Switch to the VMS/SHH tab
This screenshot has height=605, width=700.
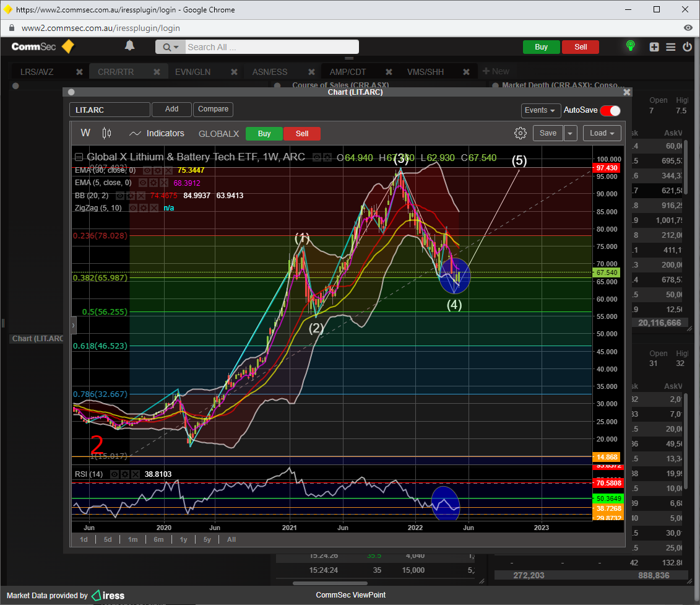coord(425,72)
